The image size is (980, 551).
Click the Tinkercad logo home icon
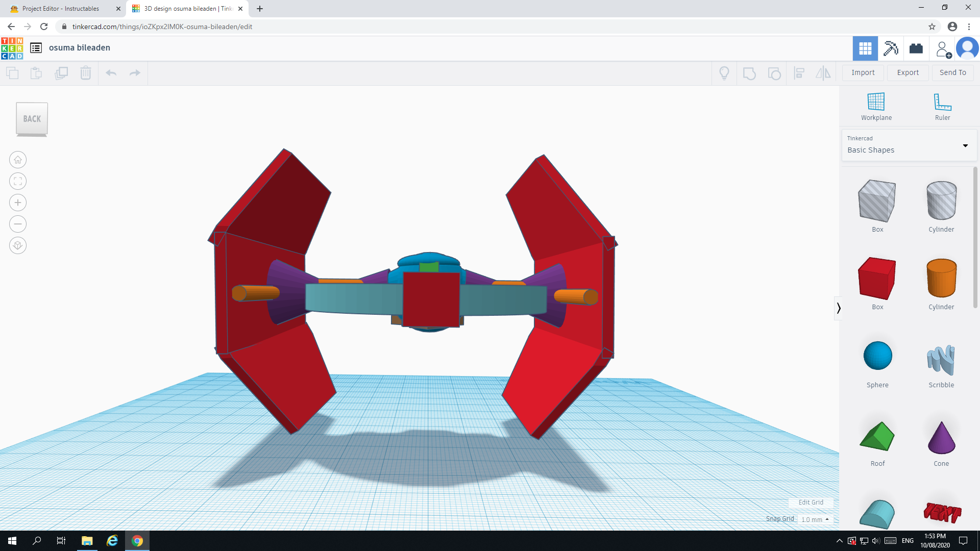pos(12,48)
